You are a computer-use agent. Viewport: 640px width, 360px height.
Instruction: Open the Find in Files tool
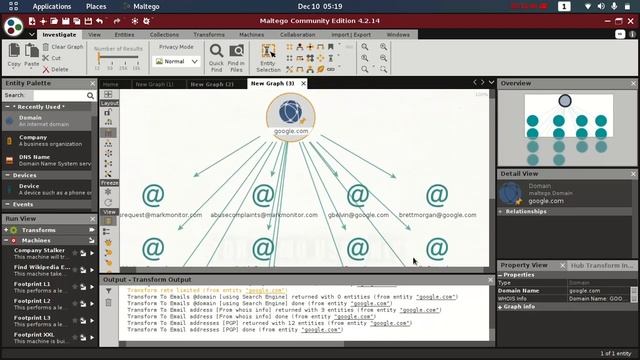click(x=236, y=58)
